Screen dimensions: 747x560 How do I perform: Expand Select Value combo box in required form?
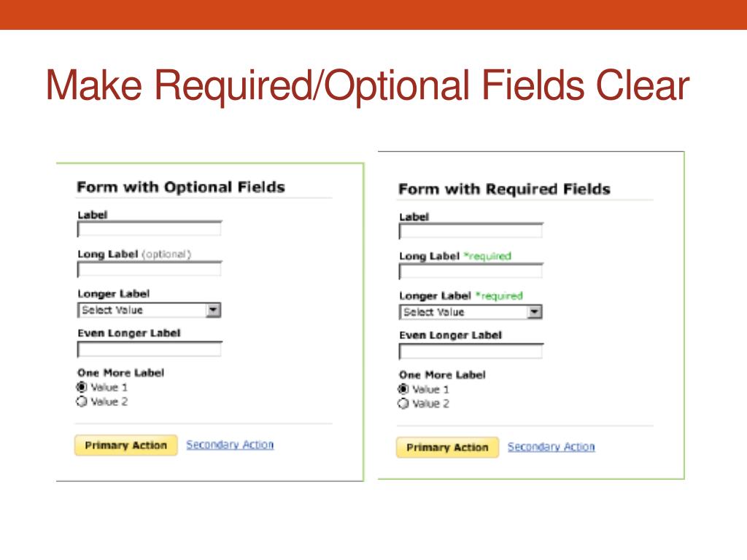(x=471, y=312)
